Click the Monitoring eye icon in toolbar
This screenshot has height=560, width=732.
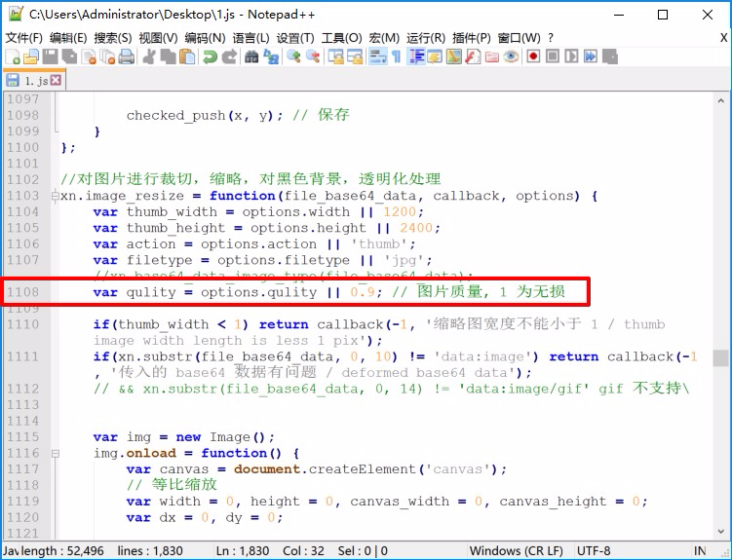[511, 56]
